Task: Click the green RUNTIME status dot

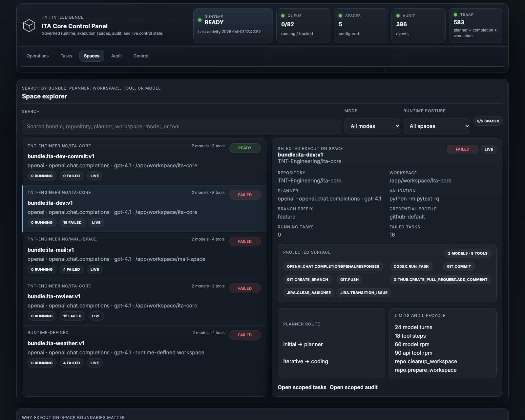Action: coord(199,20)
